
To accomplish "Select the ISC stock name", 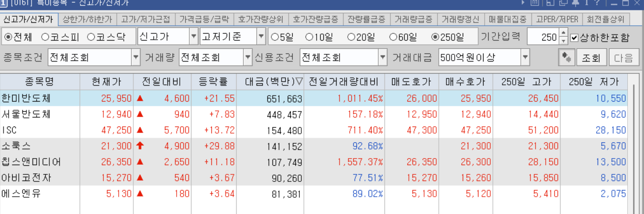I will pos(10,130).
